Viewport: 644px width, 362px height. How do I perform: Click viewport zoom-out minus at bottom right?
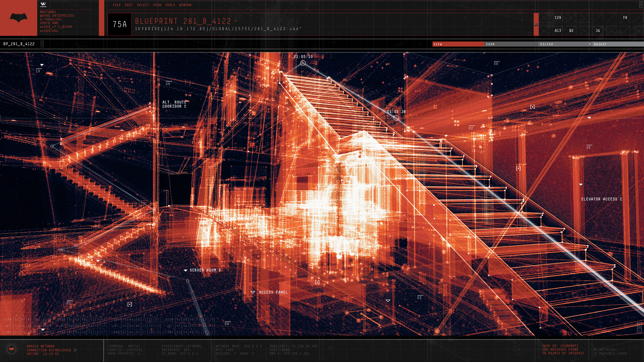click(x=639, y=330)
